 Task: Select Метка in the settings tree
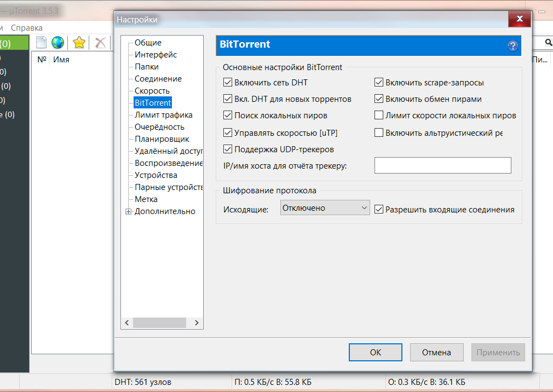(146, 199)
